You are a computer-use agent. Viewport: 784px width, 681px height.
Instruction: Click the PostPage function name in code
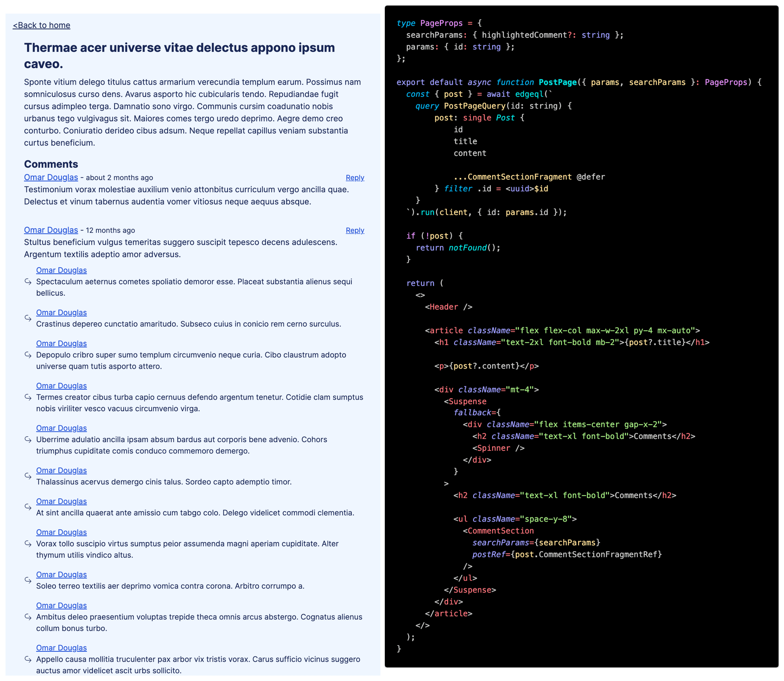(x=557, y=82)
